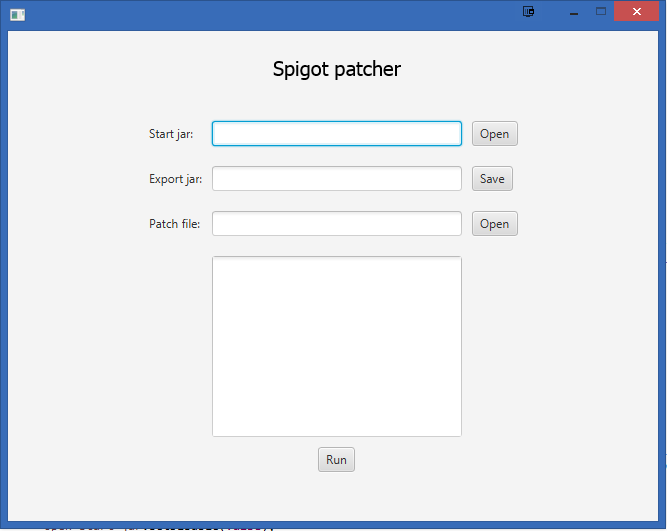Viewport: 667px width, 531px height.
Task: Open file chooser for Start jar
Action: [495, 134]
